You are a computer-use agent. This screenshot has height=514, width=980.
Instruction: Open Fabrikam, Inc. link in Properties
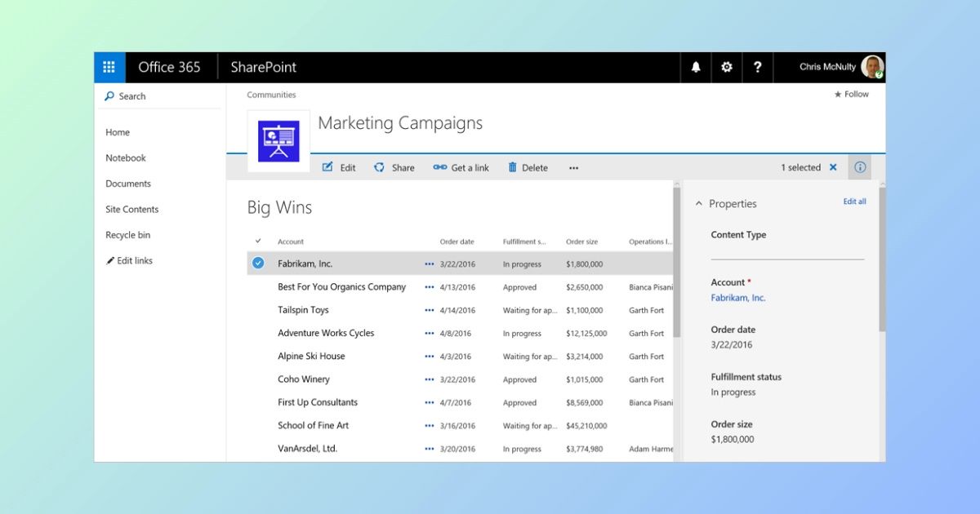click(x=738, y=298)
